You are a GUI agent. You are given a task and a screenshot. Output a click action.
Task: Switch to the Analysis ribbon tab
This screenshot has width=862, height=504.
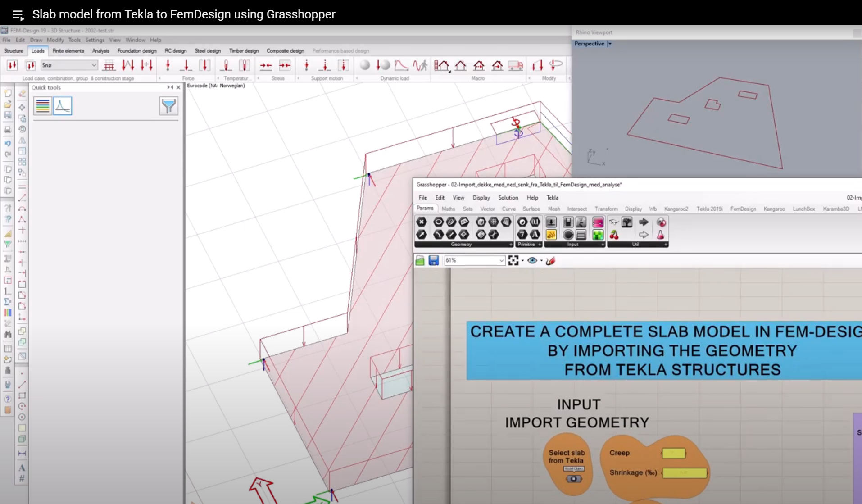[100, 51]
